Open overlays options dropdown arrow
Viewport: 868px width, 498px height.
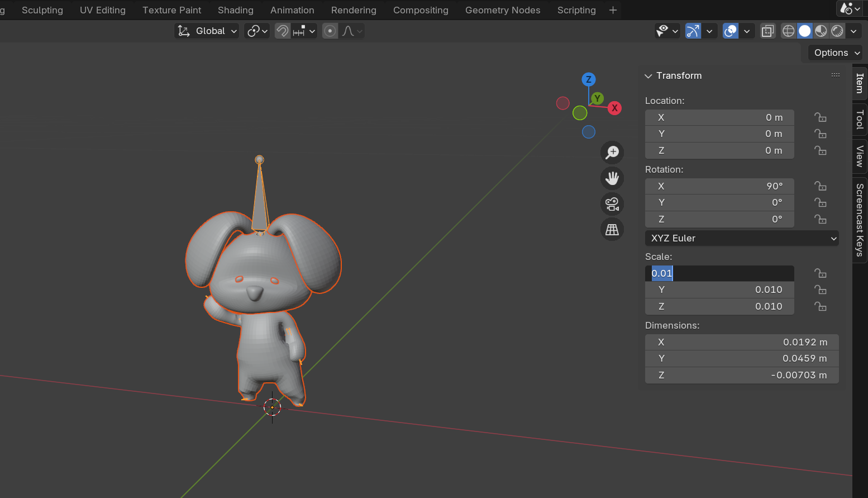[747, 31]
